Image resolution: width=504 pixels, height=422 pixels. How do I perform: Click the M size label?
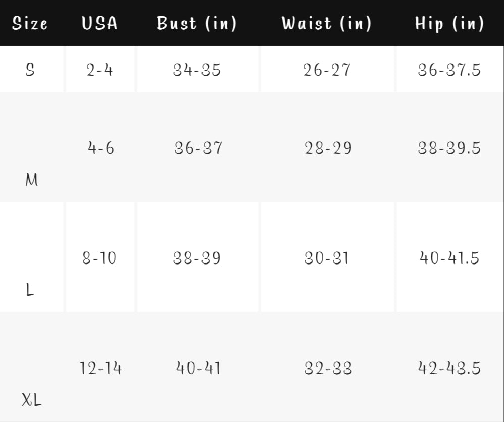point(31,179)
